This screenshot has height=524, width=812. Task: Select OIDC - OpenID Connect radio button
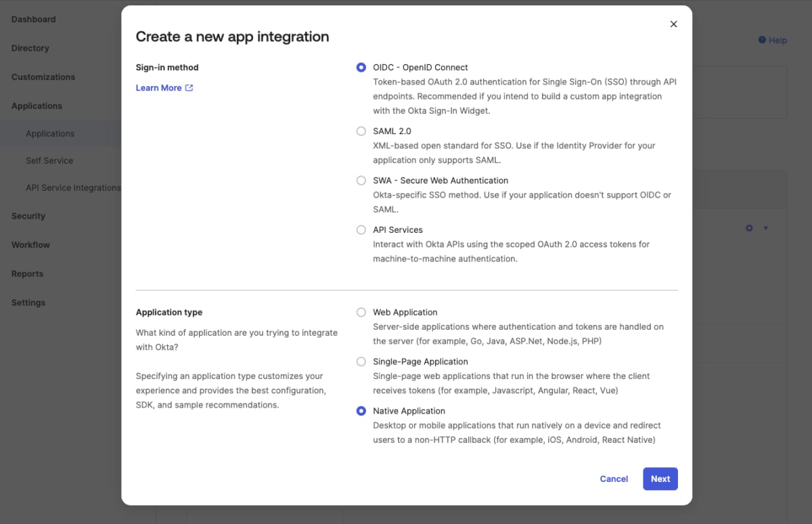tap(361, 68)
